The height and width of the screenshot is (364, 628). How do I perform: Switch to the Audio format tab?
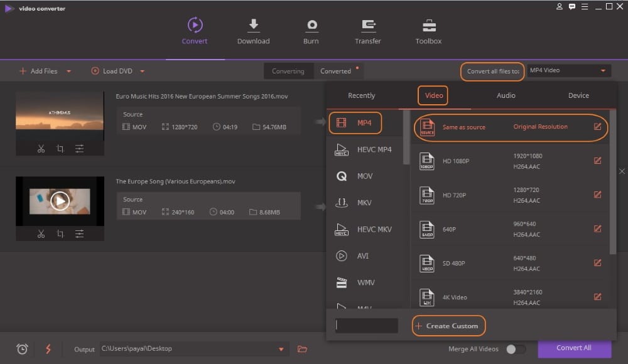(x=506, y=95)
